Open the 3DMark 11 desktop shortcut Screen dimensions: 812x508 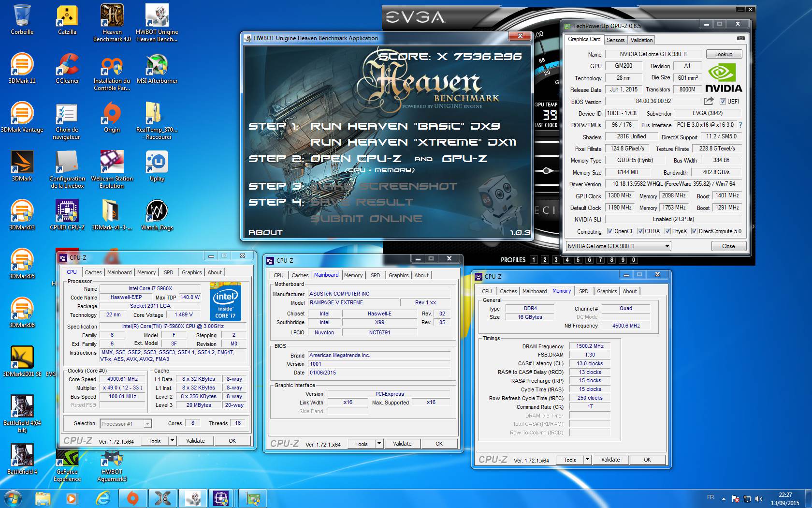[22, 68]
